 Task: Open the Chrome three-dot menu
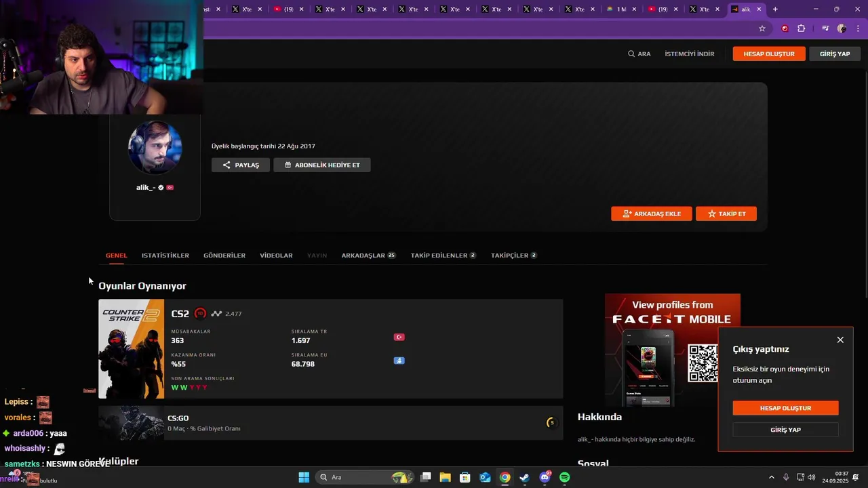point(859,28)
